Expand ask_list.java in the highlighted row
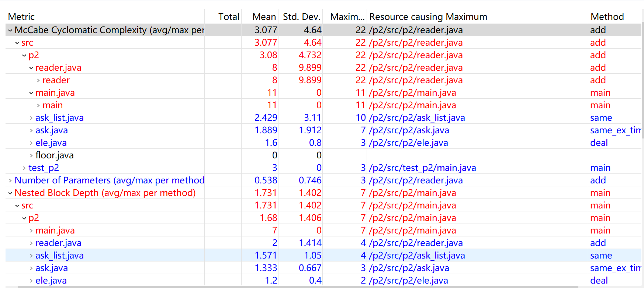644x288 pixels. (31, 256)
